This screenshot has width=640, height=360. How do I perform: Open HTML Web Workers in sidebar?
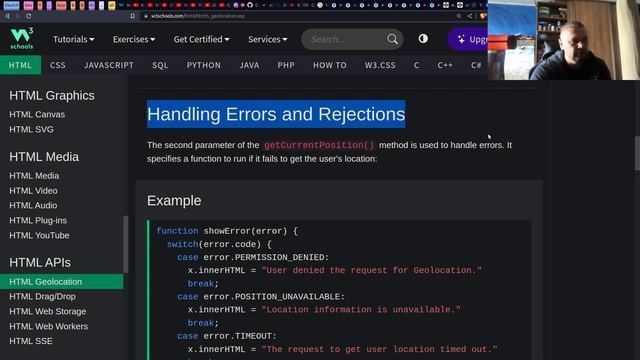coord(49,327)
